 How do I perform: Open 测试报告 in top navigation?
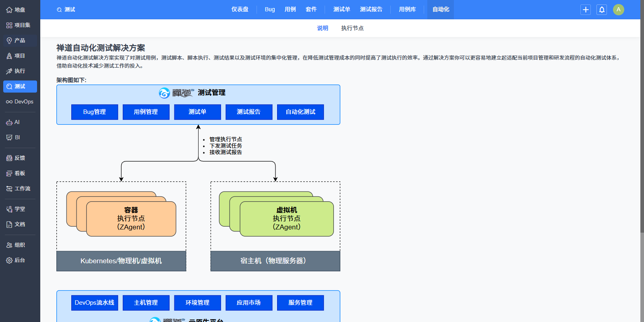(x=371, y=9)
